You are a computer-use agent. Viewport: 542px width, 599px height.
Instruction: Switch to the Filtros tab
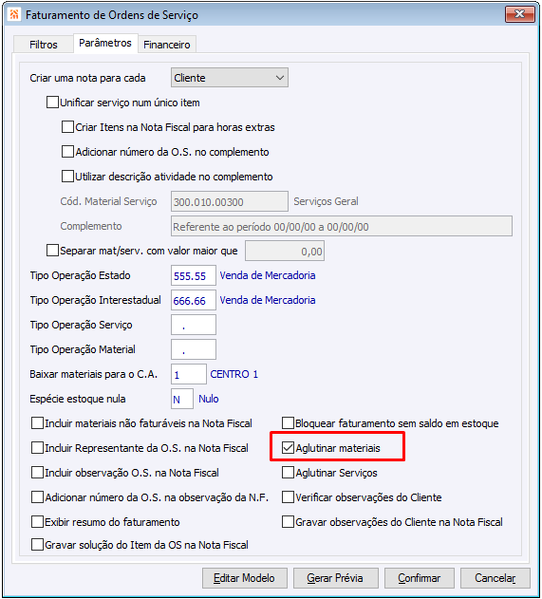(x=43, y=45)
